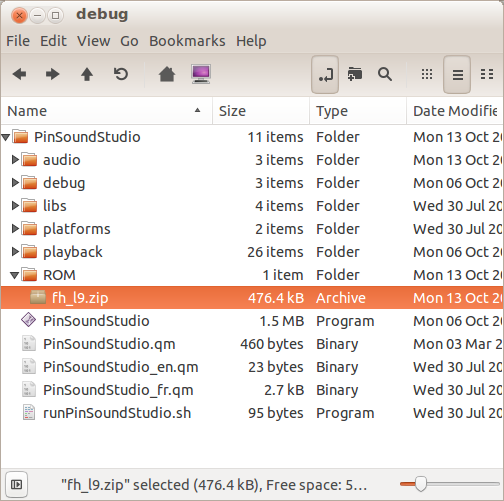Image resolution: width=504 pixels, height=501 pixels.
Task: Go up to parent folder arrow
Action: click(87, 74)
